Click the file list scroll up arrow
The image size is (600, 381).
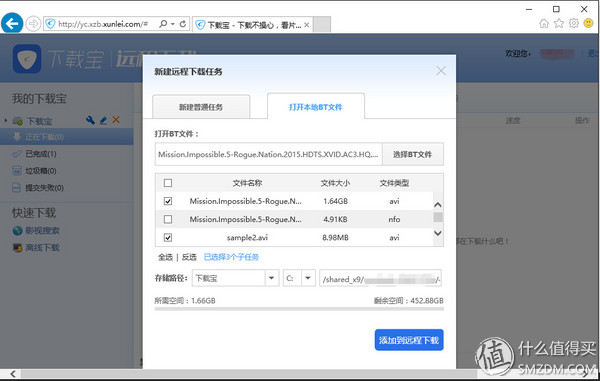(x=438, y=205)
